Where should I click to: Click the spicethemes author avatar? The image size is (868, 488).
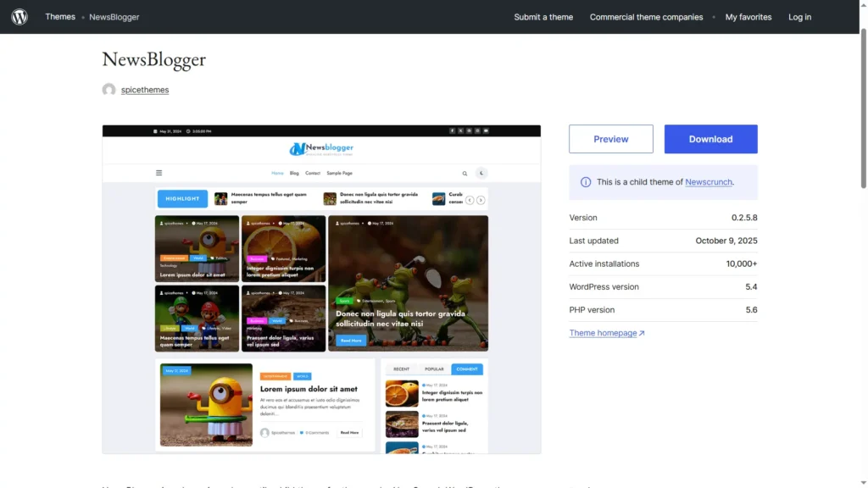pos(109,90)
